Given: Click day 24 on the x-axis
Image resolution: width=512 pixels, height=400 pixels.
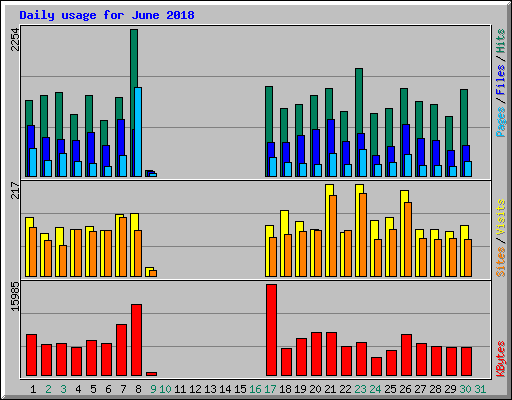Looking at the screenshot, I should click(375, 389).
